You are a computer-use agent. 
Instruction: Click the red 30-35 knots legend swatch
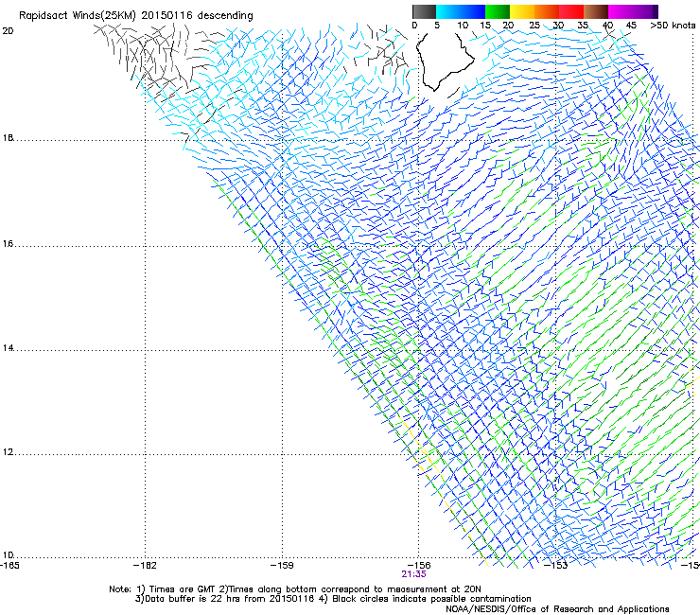point(571,11)
